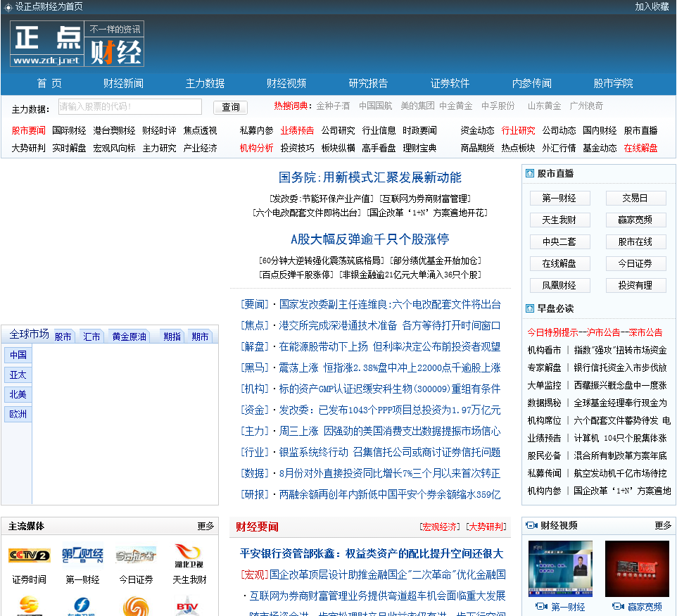The height and width of the screenshot is (616, 677).
Task: Open the 第一财经 video thumbnail
Action: pyautogui.click(x=560, y=569)
